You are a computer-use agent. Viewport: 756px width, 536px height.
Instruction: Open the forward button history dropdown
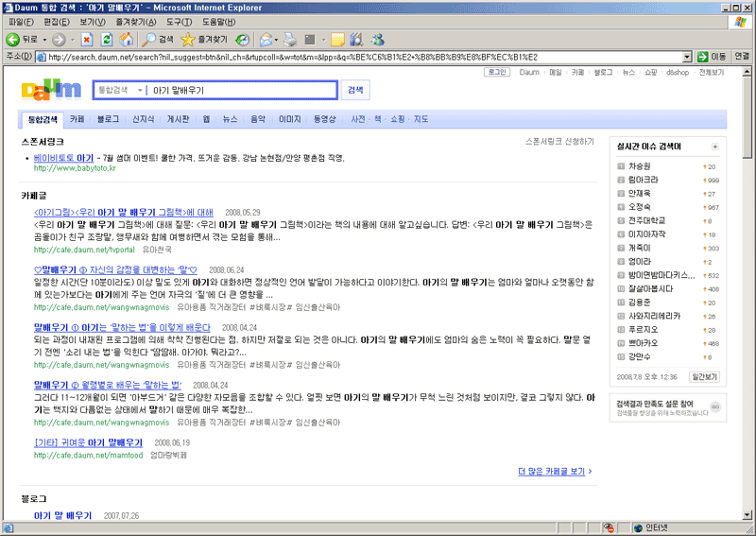[x=73, y=40]
